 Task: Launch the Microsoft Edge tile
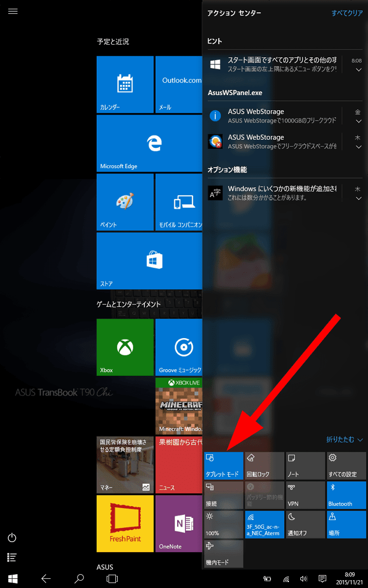150,143
